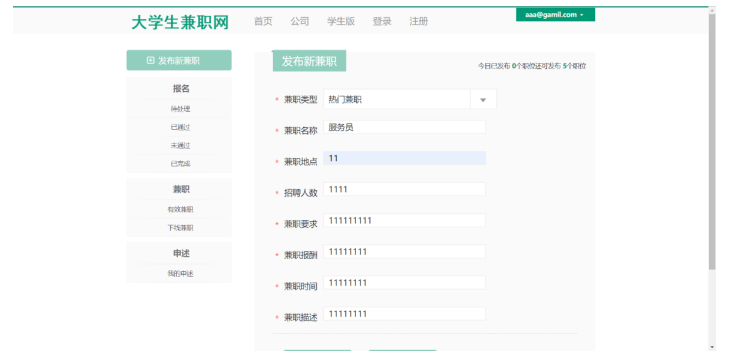750x361 pixels.
Task: Select the 兼职 sidebar heading
Action: (x=181, y=189)
